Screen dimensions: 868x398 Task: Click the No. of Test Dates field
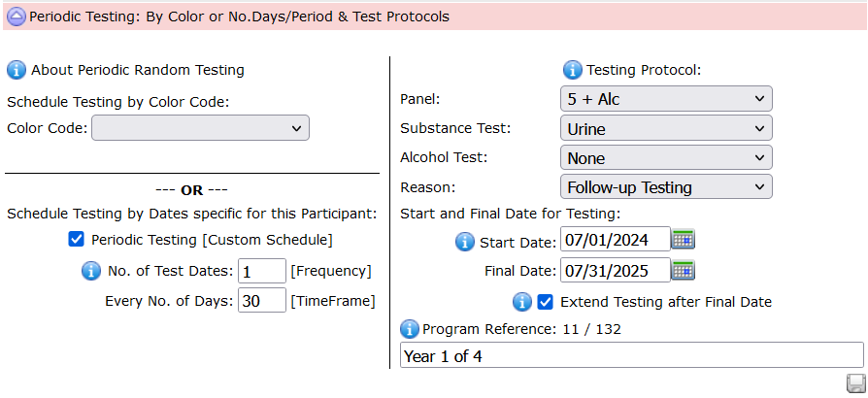pyautogui.click(x=262, y=271)
